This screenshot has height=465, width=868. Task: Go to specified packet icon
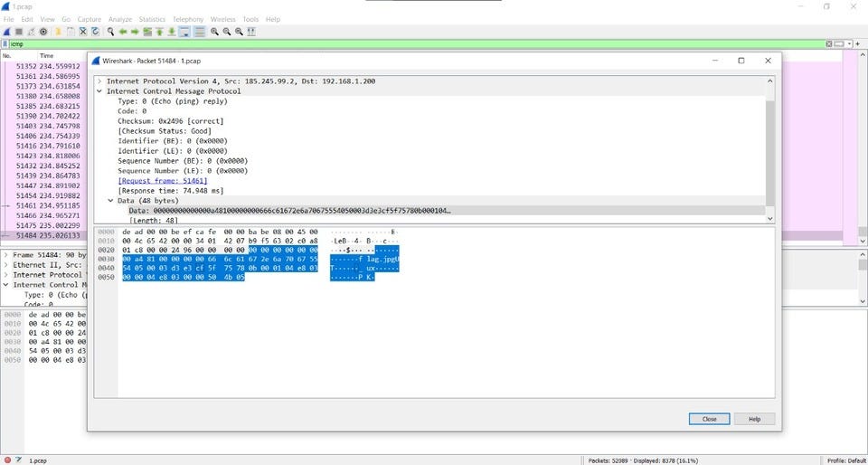(x=147, y=32)
